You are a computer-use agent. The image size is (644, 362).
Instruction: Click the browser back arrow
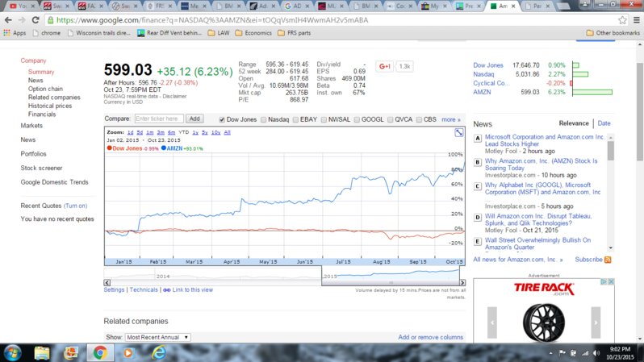pos(8,19)
